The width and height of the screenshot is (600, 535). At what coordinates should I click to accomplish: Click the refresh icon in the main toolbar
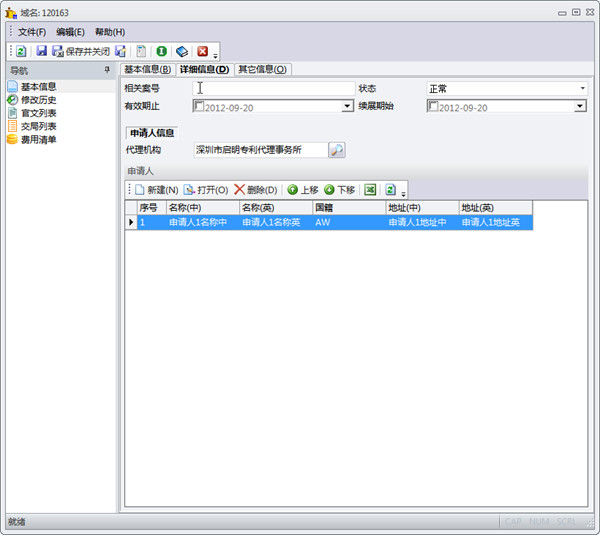tap(21, 51)
